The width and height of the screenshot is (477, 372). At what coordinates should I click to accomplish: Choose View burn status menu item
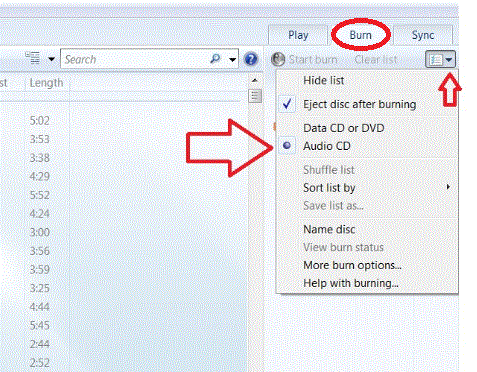(367, 247)
